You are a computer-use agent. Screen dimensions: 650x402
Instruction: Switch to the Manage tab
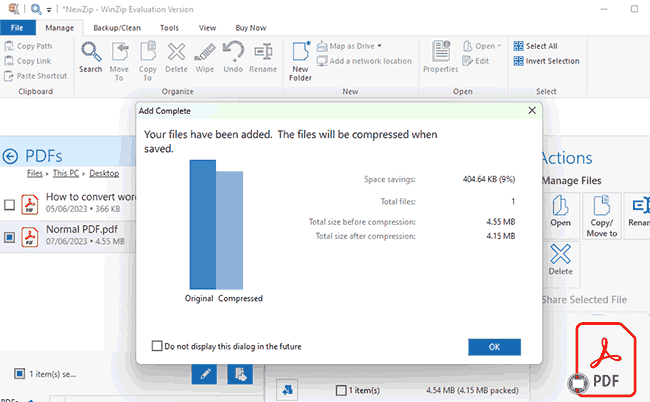[60, 28]
